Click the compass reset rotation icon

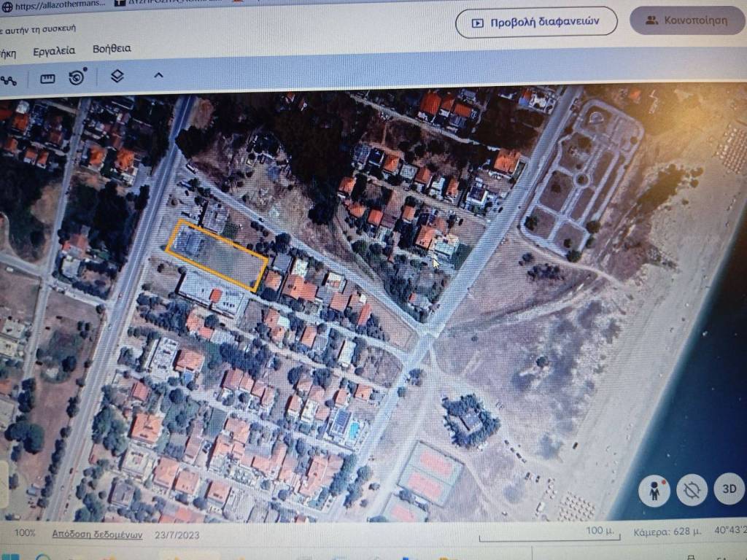coord(691,490)
